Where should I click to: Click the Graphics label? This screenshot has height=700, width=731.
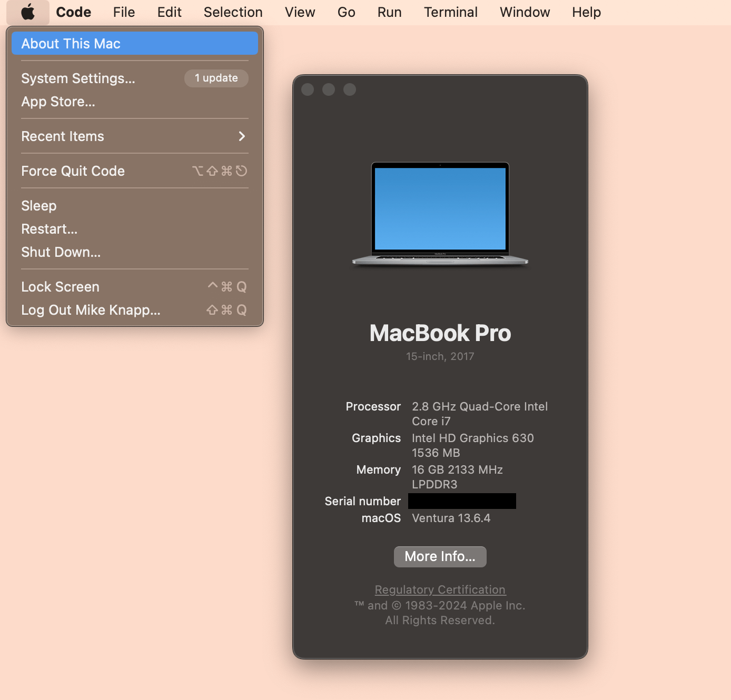click(x=377, y=438)
